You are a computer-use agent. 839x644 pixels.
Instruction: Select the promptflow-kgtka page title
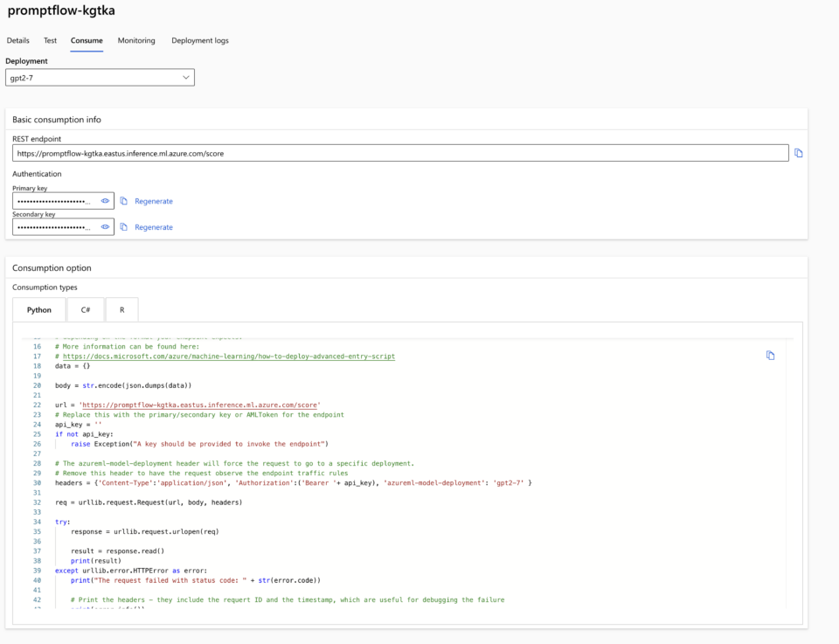61,10
